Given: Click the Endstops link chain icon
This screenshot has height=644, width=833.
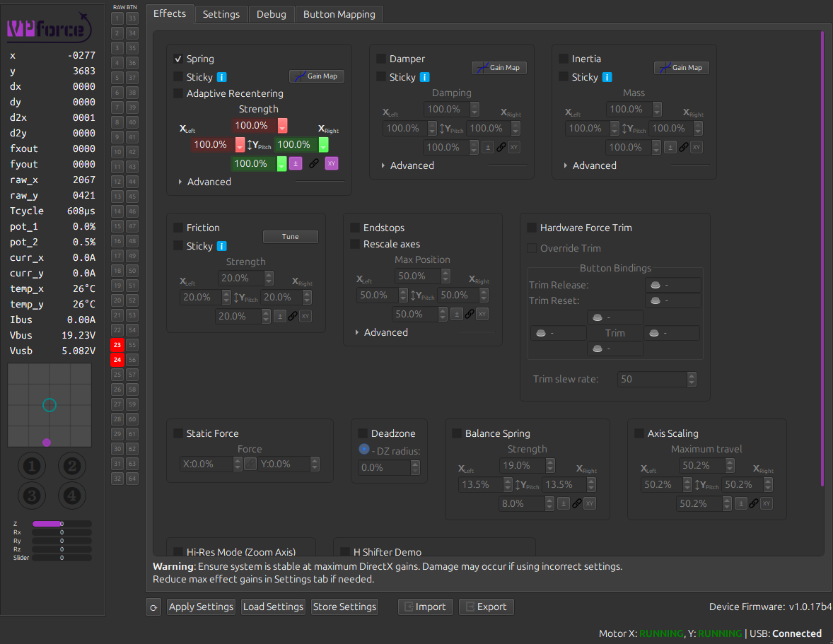Looking at the screenshot, I should [x=470, y=314].
